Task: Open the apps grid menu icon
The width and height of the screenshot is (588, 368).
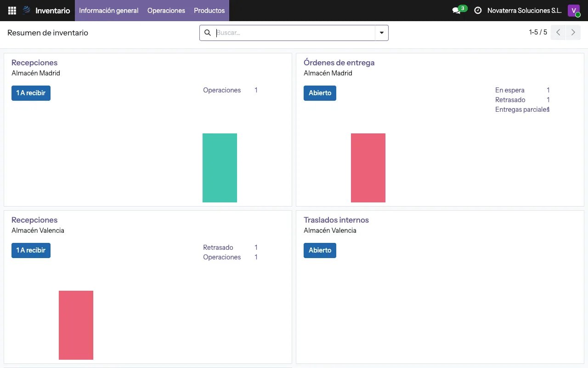Action: tap(12, 10)
